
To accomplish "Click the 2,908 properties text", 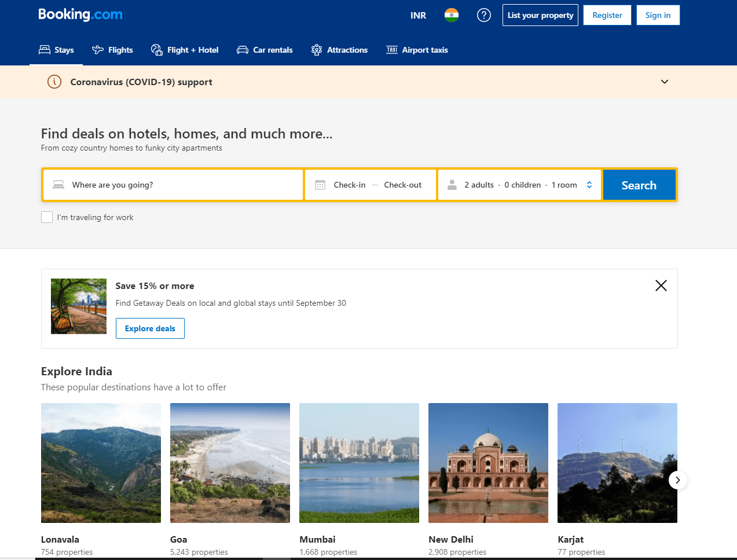I will click(x=457, y=552).
